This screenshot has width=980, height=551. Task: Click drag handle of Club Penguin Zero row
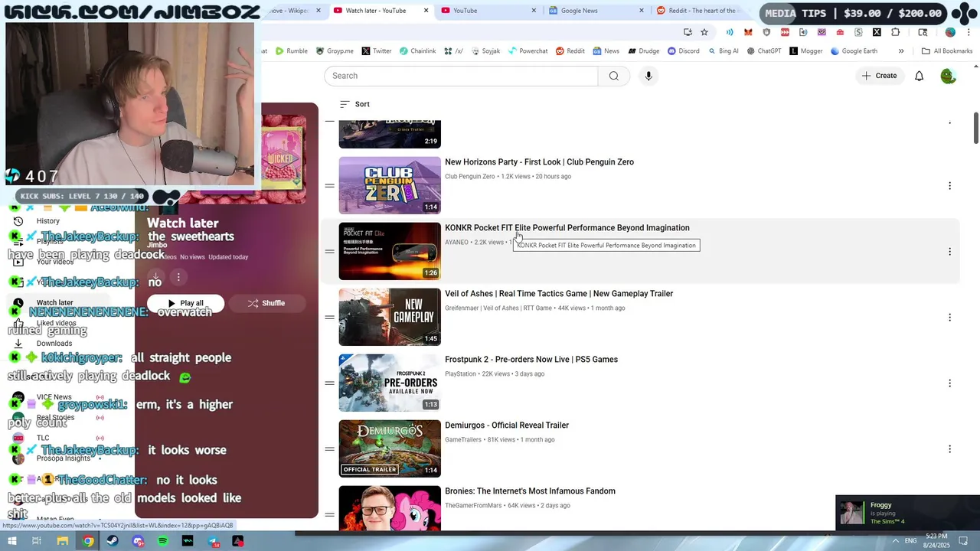click(329, 186)
